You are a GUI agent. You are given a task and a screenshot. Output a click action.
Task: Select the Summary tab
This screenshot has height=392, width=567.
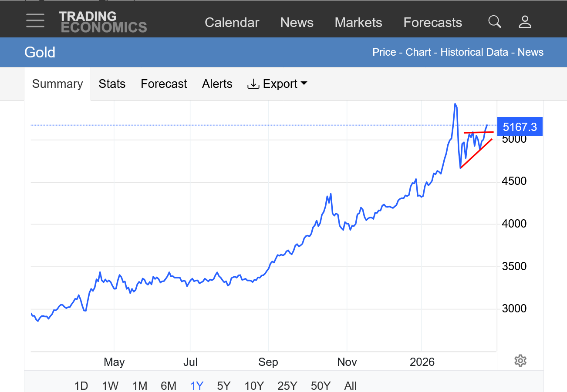tap(57, 84)
